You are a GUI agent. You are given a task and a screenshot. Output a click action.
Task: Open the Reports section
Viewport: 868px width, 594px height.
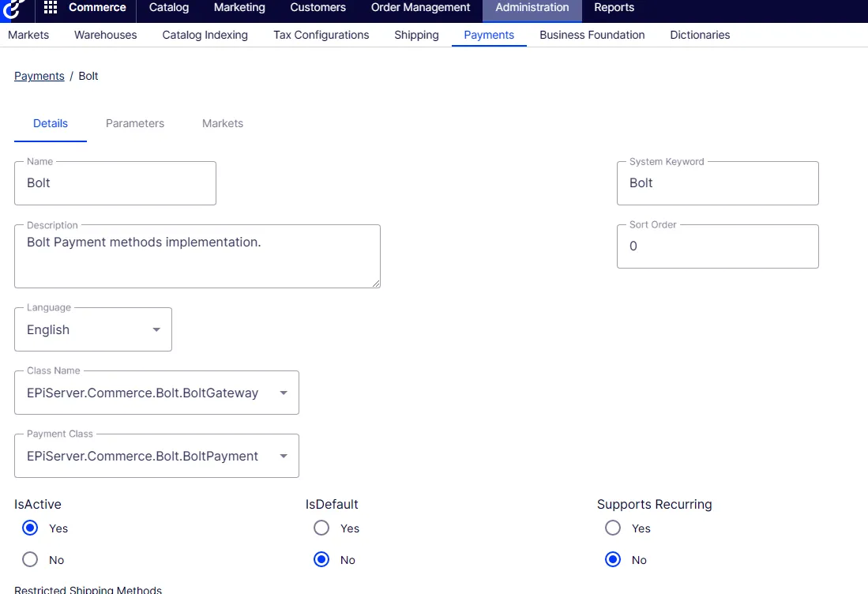pyautogui.click(x=614, y=7)
